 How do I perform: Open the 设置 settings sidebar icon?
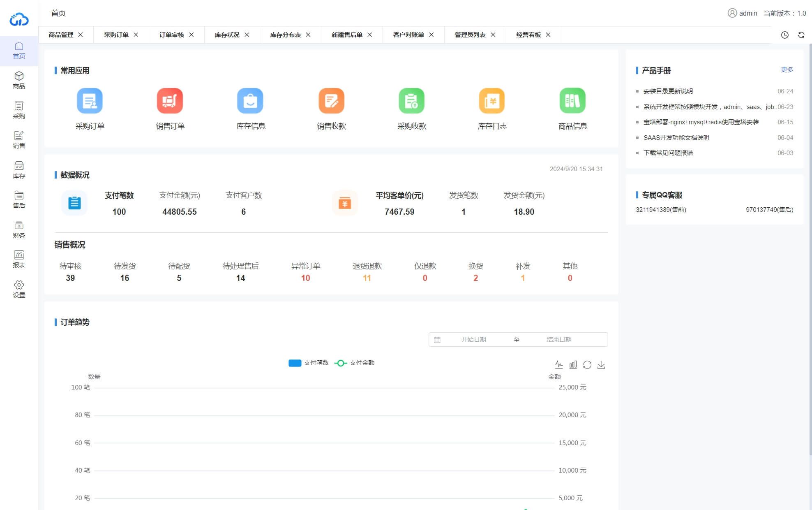[19, 290]
